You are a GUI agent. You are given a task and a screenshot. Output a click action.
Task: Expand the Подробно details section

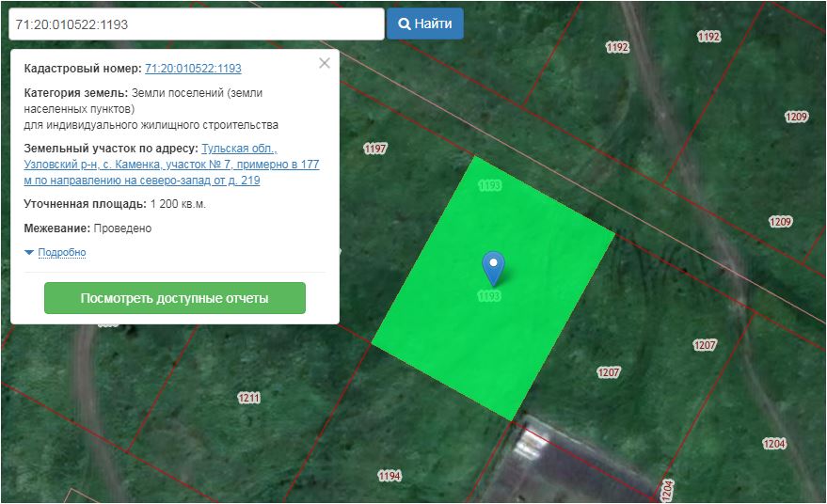(x=62, y=252)
